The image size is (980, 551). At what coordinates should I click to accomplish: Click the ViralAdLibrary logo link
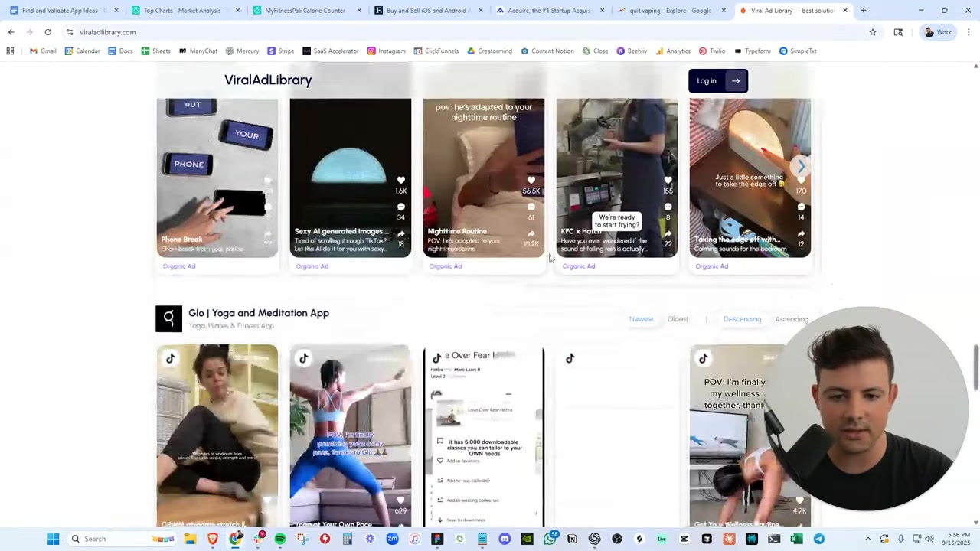[x=267, y=80]
